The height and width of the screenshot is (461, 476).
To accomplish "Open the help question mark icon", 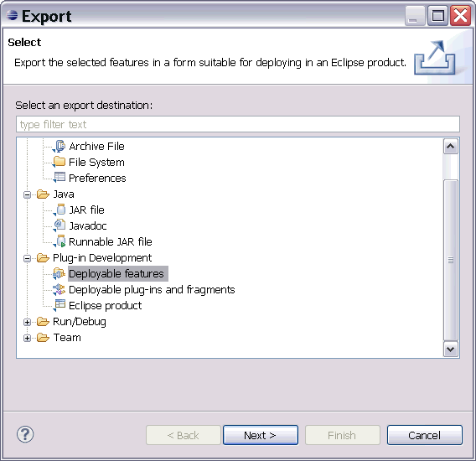I will (x=25, y=434).
